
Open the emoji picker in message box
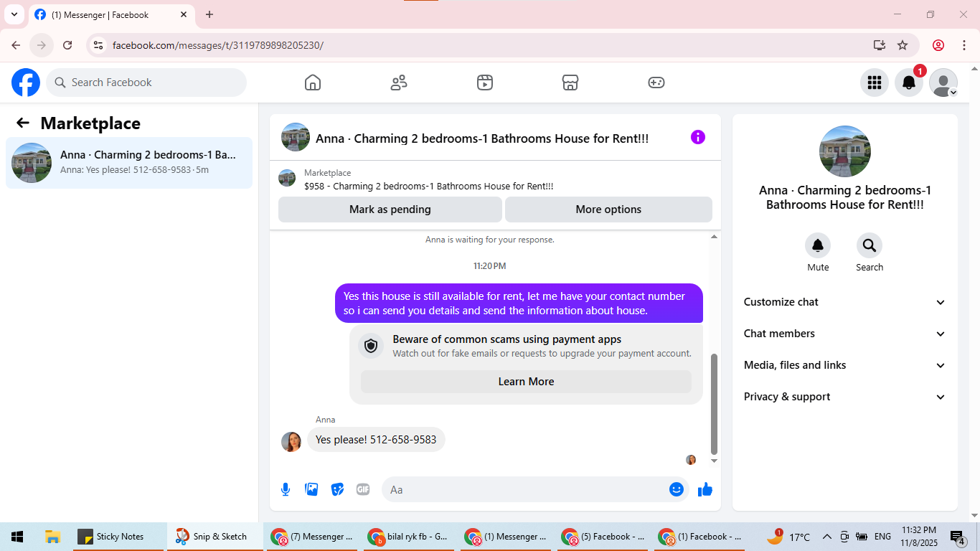pos(677,489)
